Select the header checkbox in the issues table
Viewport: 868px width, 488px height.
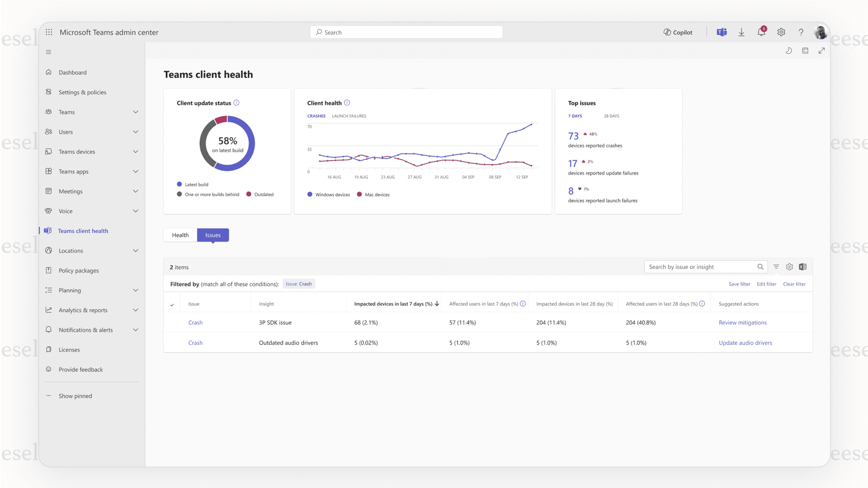pos(172,304)
